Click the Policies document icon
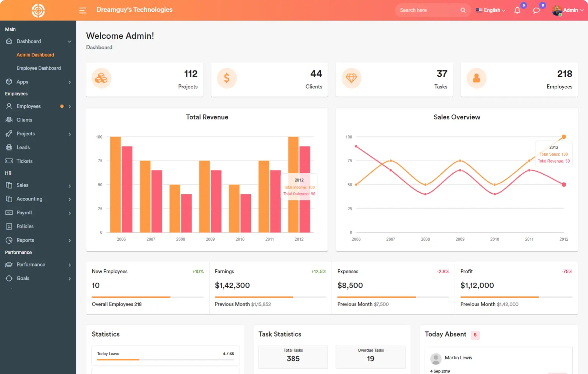 point(9,226)
